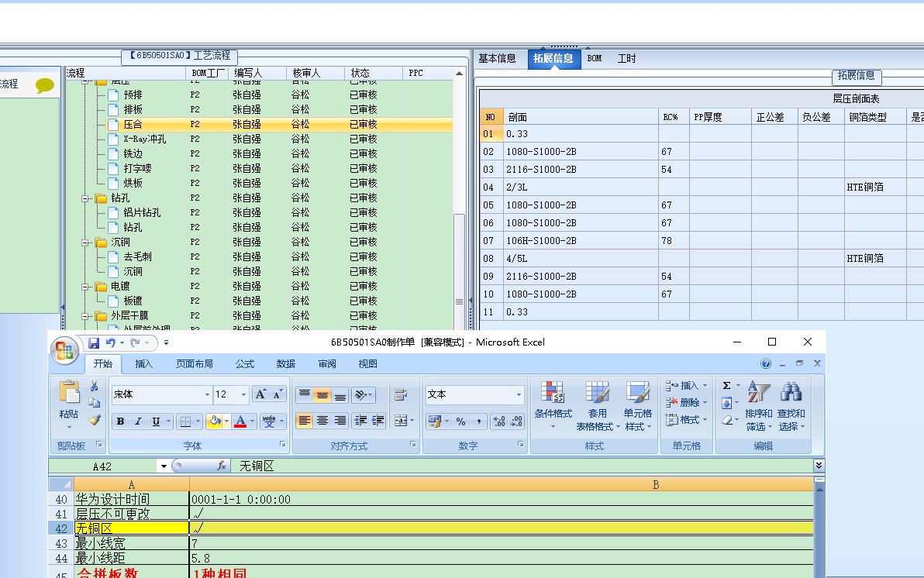
Task: Set middle vertical alignment
Action: coord(322,394)
